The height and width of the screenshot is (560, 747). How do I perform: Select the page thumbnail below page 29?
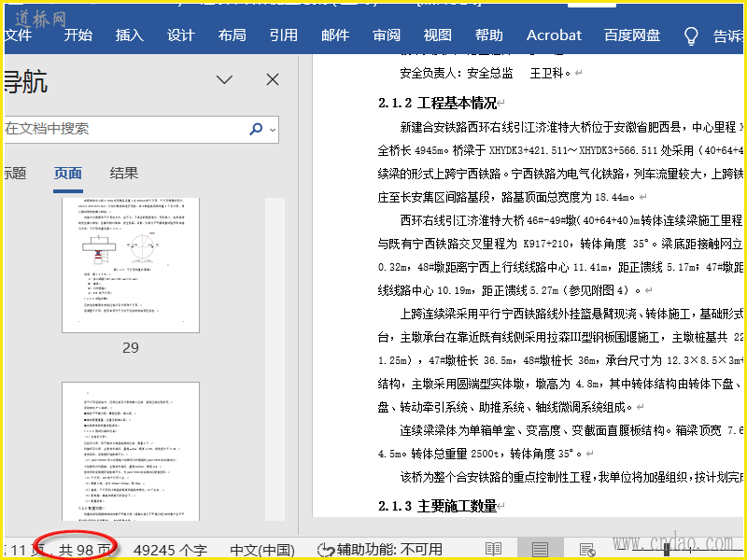pos(131,452)
